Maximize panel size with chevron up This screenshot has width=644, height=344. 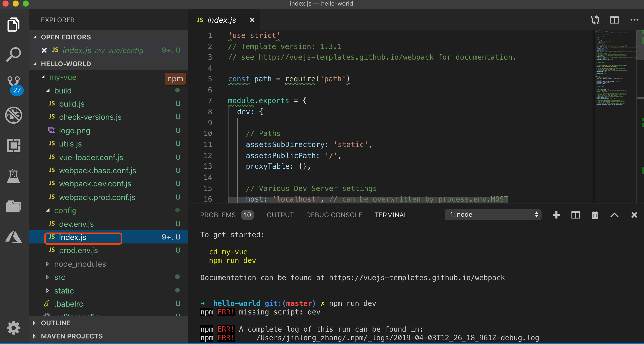click(x=614, y=215)
